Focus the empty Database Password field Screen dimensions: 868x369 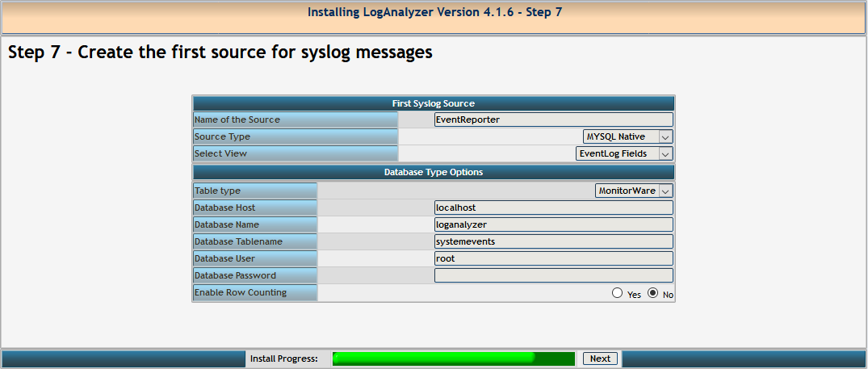(x=553, y=275)
